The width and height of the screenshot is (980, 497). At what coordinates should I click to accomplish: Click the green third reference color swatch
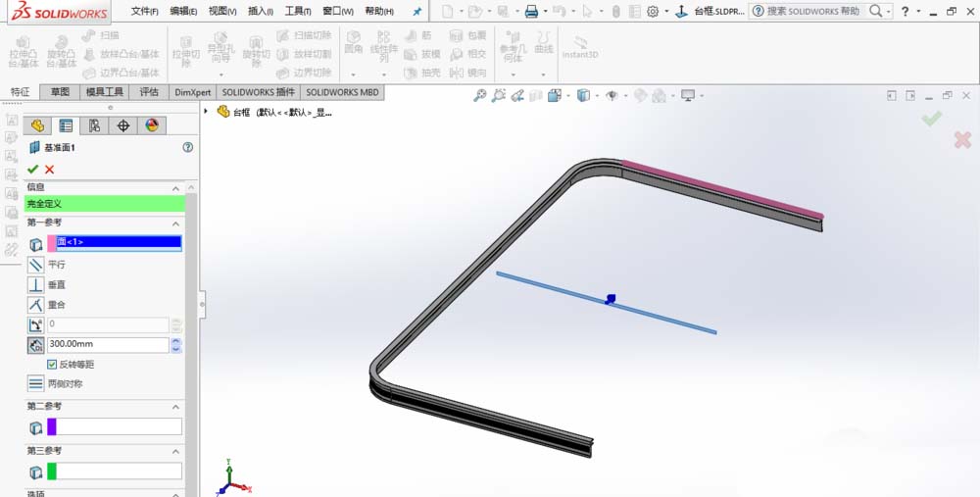[x=52, y=472]
